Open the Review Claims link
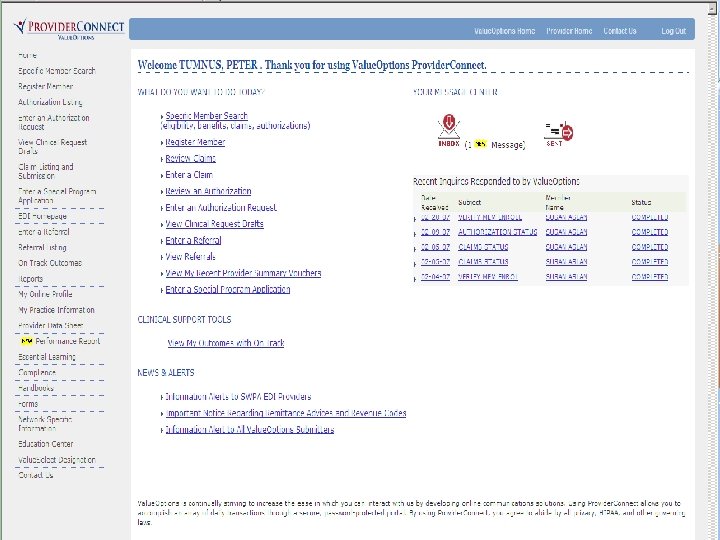This screenshot has width=720, height=540. (x=190, y=158)
